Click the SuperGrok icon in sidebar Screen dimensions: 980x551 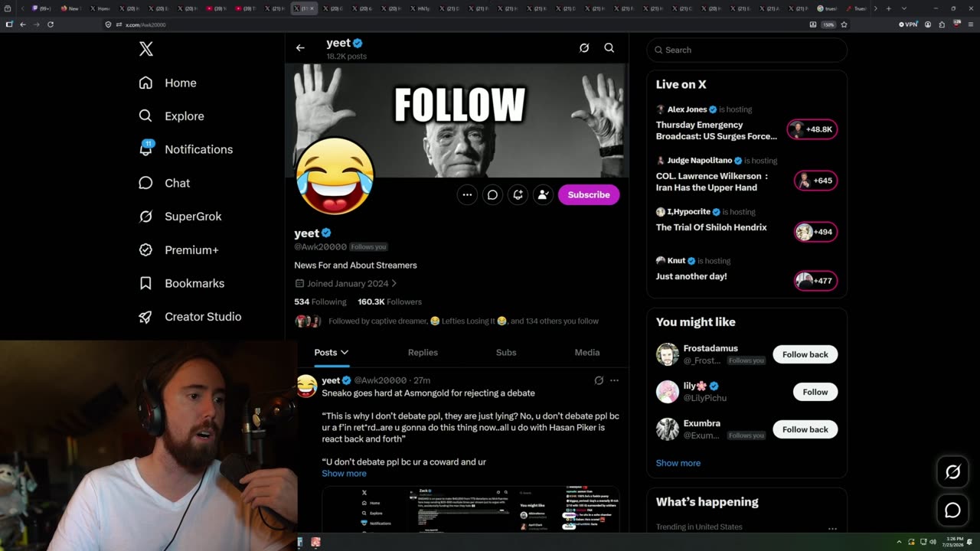(x=145, y=217)
